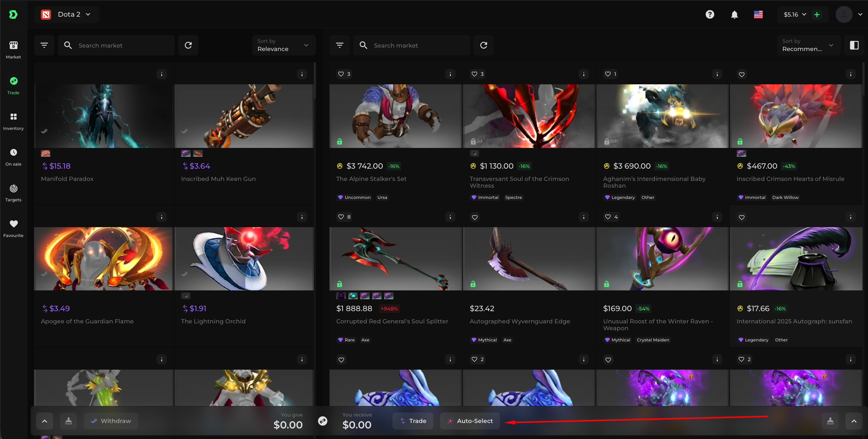Clear received items using right-side sweep icon
The height and width of the screenshot is (439, 868).
point(831,421)
